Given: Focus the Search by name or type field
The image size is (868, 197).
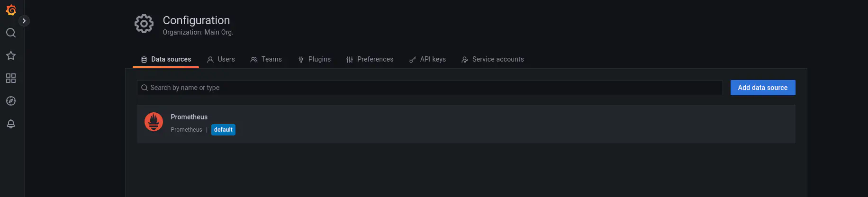Looking at the screenshot, I should coord(430,88).
